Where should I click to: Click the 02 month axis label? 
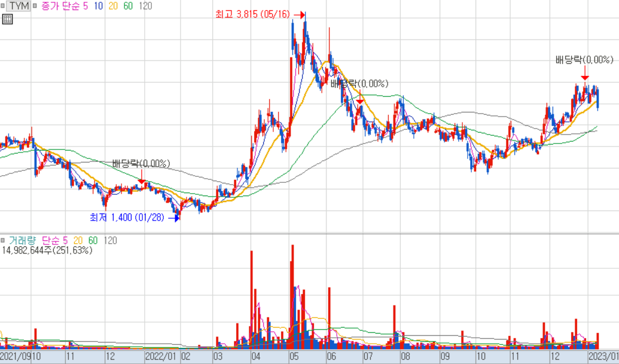(x=186, y=356)
